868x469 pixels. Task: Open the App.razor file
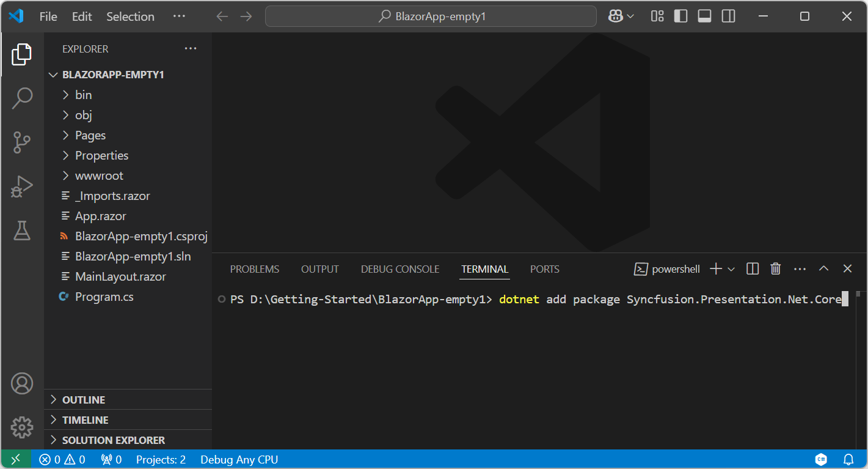128,216
